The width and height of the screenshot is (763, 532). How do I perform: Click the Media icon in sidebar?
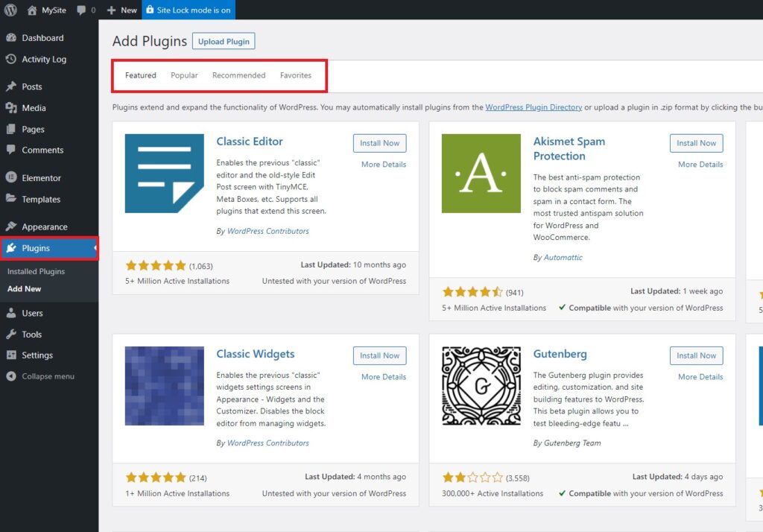click(x=11, y=107)
